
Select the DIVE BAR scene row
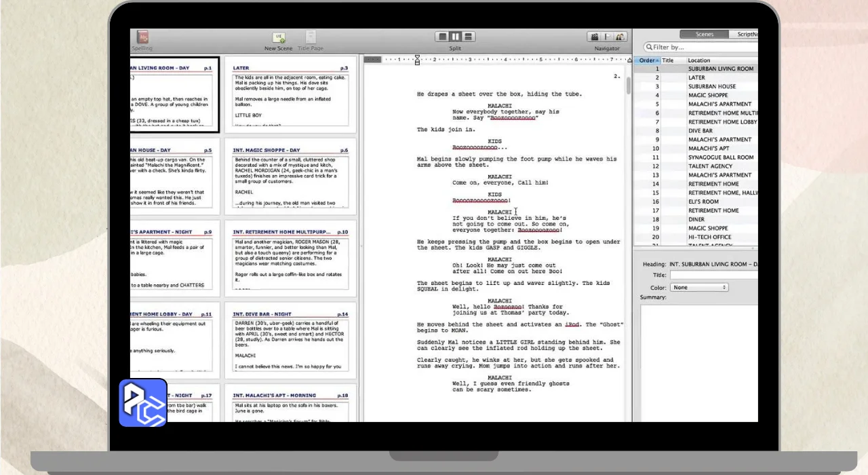pos(700,131)
